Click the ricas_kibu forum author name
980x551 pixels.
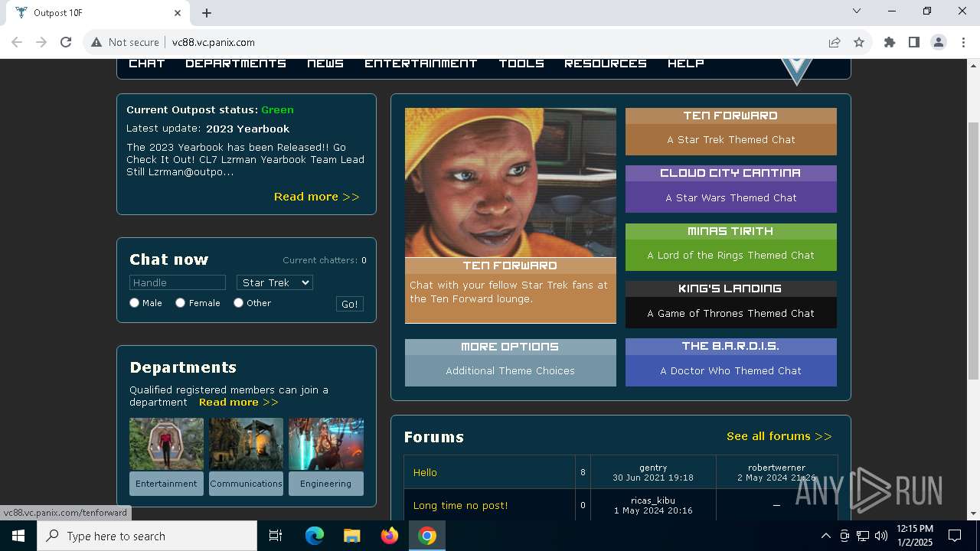[x=653, y=500]
